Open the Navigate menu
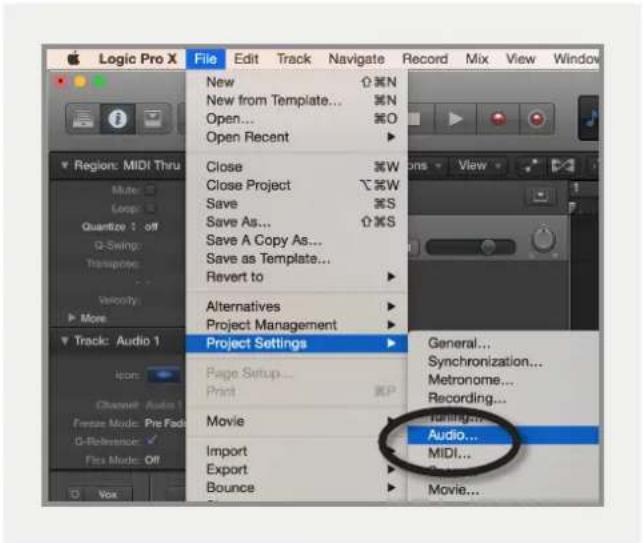Screen dimensions: 643x543 coord(356,59)
